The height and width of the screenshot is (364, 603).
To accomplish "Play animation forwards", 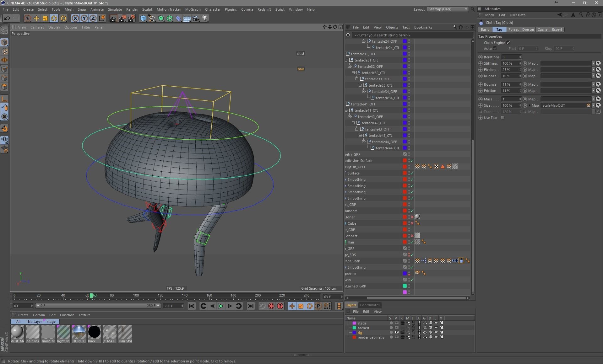I will click(221, 306).
